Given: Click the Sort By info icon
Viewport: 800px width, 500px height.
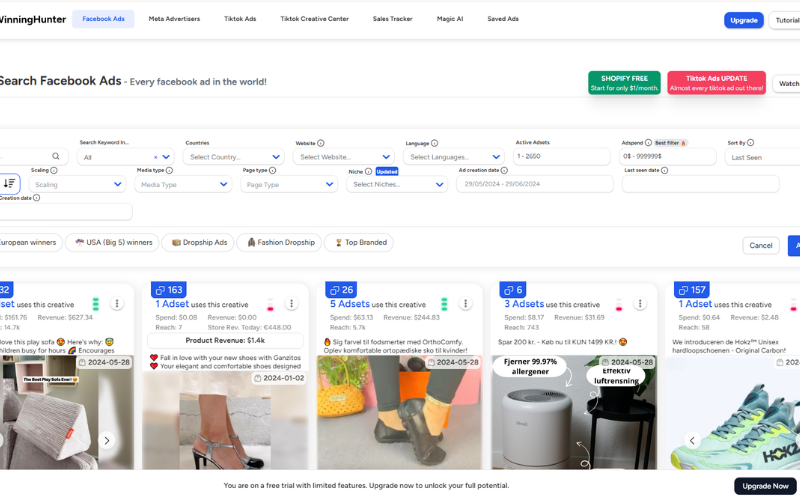Looking at the screenshot, I should [750, 143].
